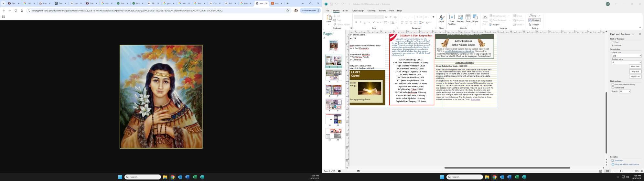Switch to the Mailings tab
644x181 pixels.
[371, 11]
